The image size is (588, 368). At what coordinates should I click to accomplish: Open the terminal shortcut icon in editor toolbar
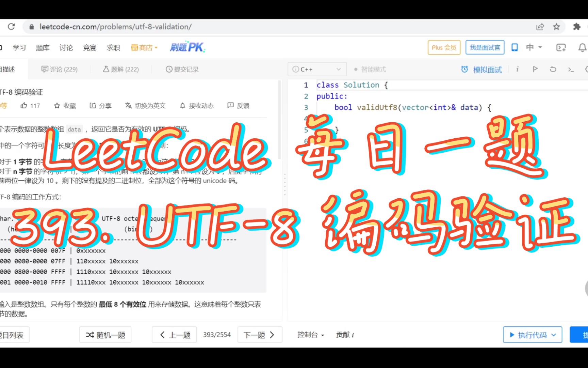click(571, 70)
